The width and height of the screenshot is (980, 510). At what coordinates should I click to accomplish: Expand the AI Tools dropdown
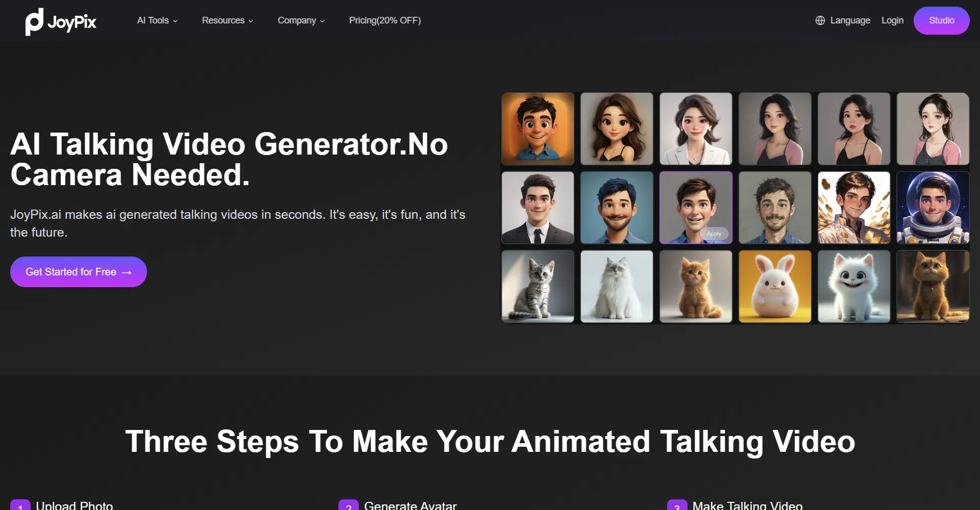click(x=157, y=20)
